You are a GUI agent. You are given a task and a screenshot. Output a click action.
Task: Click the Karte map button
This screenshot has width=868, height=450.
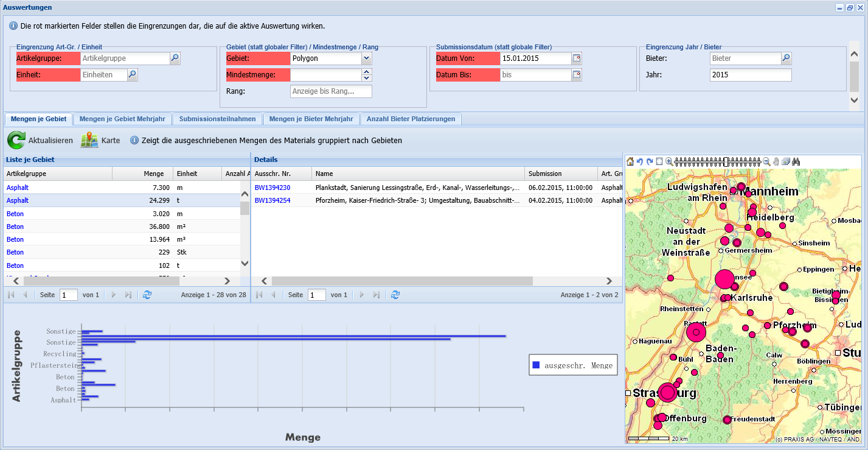[100, 140]
